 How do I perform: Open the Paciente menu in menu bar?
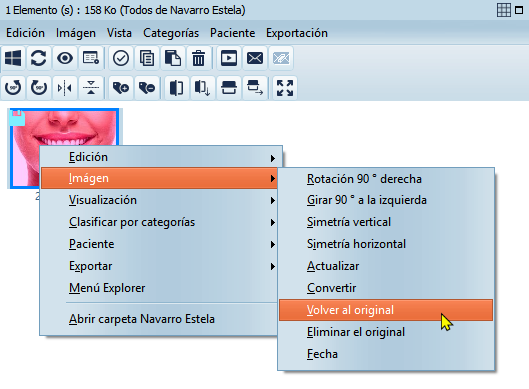coord(232,33)
